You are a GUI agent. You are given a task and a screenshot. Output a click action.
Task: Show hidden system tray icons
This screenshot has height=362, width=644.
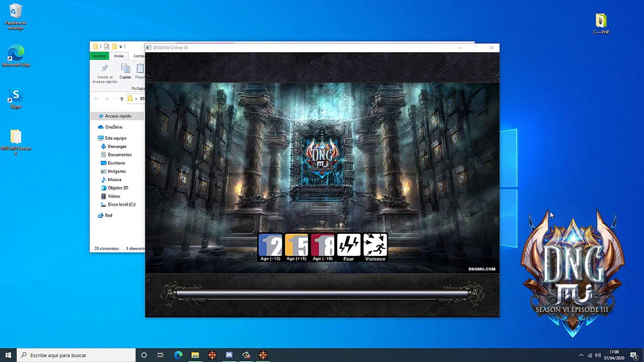581,355
